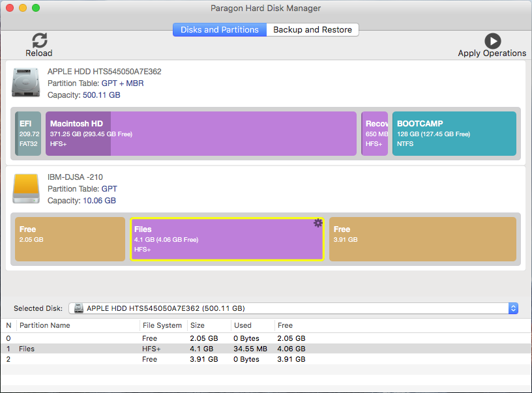Image resolution: width=532 pixels, height=393 pixels.
Task: Click the yellow IBM-DJSA drive icon
Action: 26,188
